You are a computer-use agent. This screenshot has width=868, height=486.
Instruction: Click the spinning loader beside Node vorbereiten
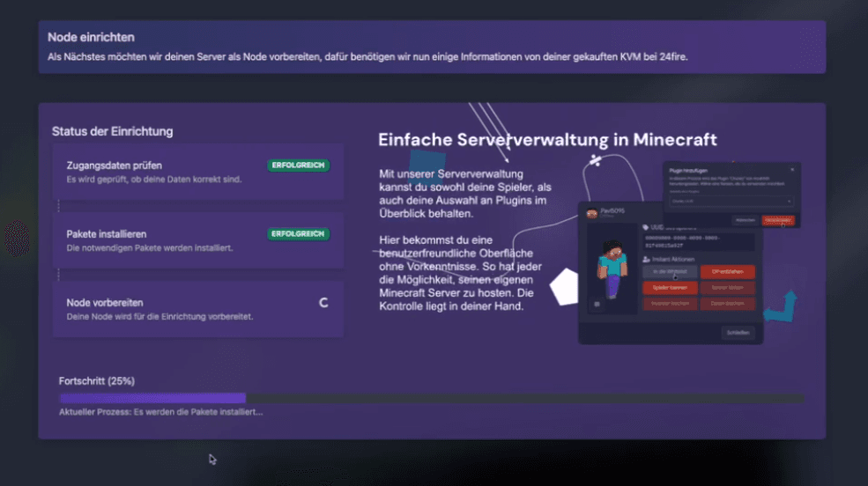[323, 303]
